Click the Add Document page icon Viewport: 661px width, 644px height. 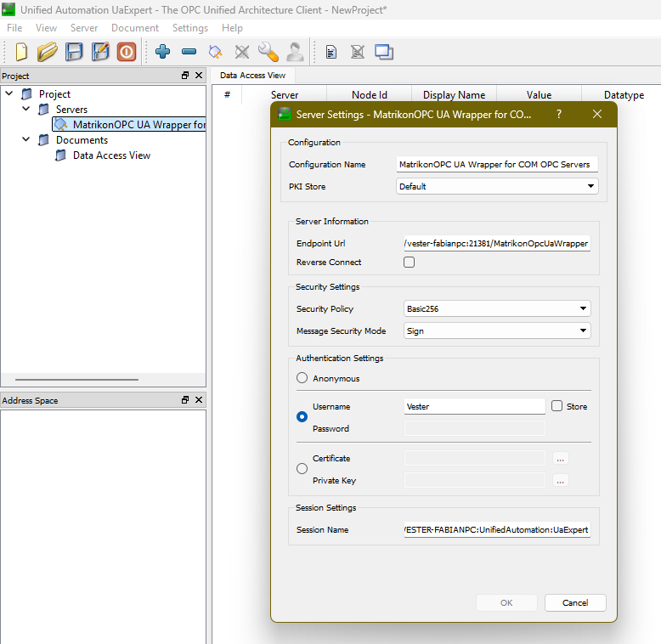pyautogui.click(x=331, y=53)
